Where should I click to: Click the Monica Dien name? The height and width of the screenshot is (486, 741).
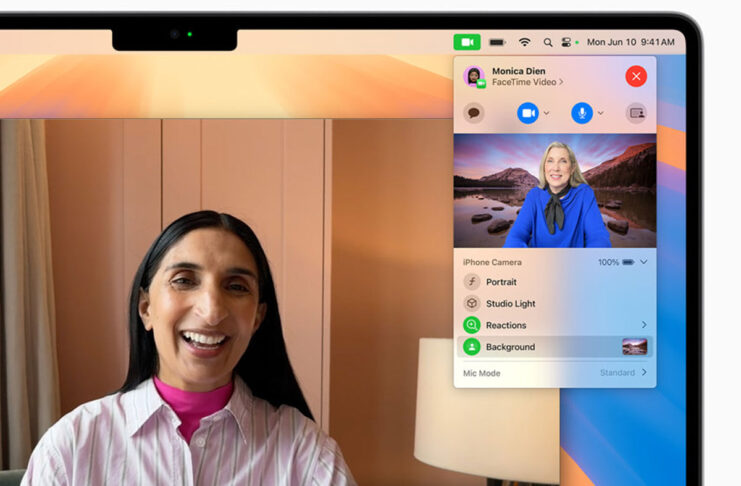click(518, 71)
